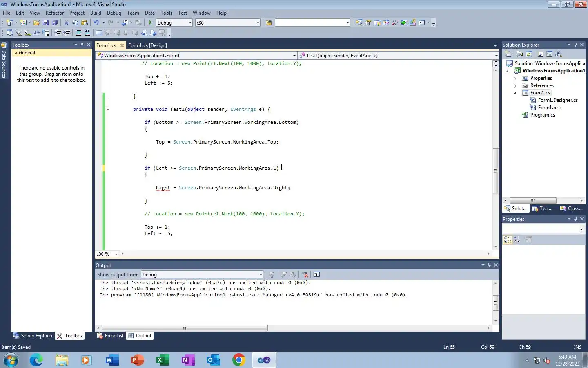Save Form1.cs with the floppy disk icon
The image size is (588, 368).
(x=46, y=22)
